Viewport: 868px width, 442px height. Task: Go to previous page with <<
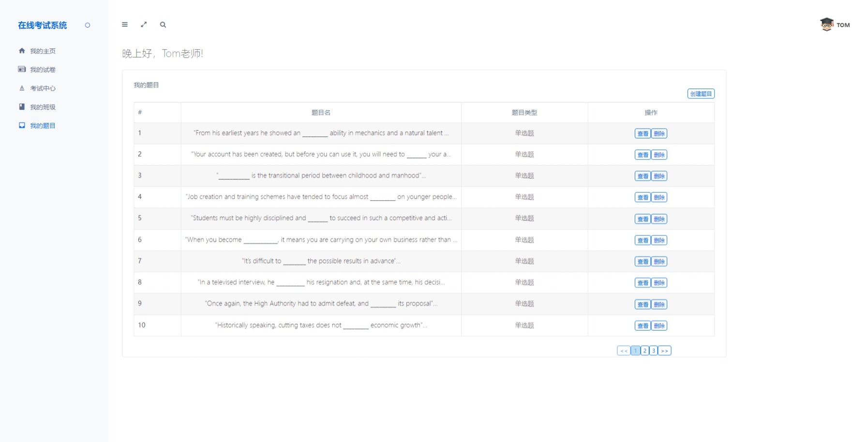[624, 351]
